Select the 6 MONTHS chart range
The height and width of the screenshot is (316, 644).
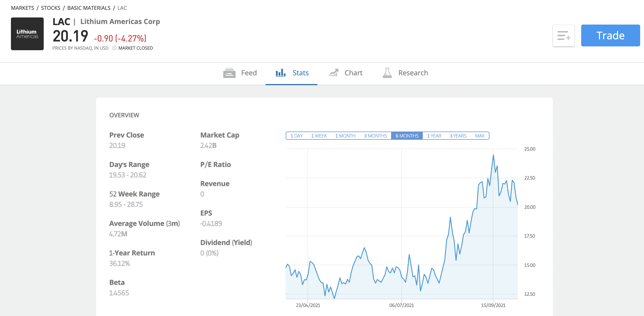coord(407,136)
